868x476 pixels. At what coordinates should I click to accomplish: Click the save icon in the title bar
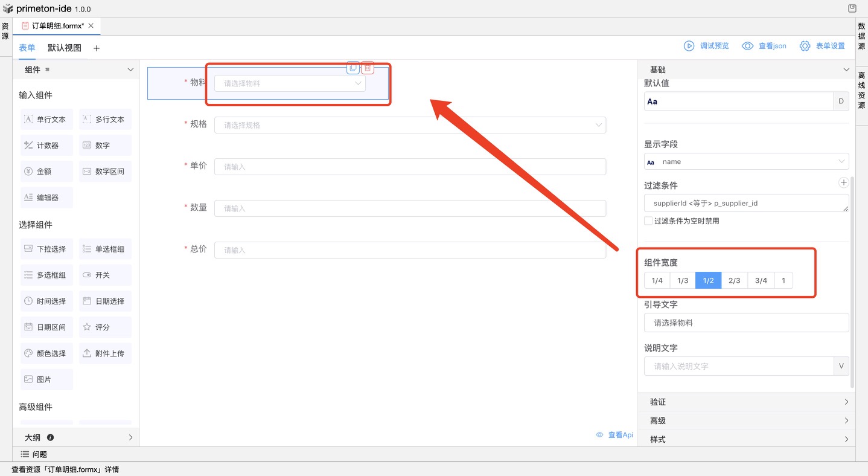(852, 8)
